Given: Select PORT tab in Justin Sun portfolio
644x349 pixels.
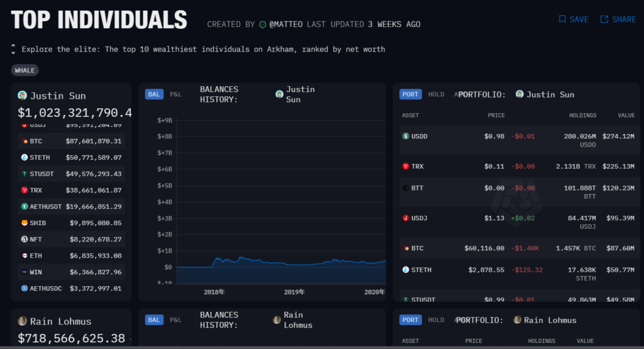Looking at the screenshot, I should coord(410,94).
